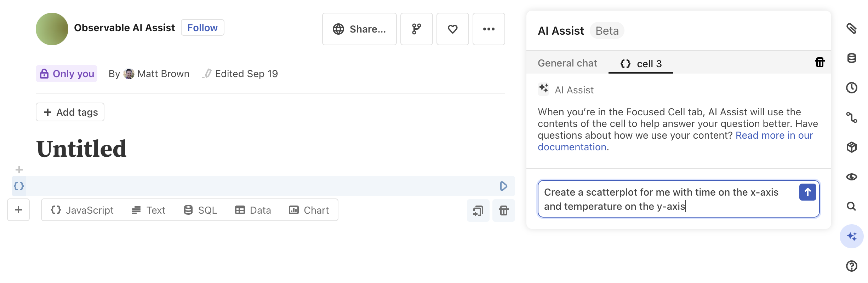Open the Only you privacy badge
The height and width of the screenshot is (283, 868).
(x=67, y=74)
